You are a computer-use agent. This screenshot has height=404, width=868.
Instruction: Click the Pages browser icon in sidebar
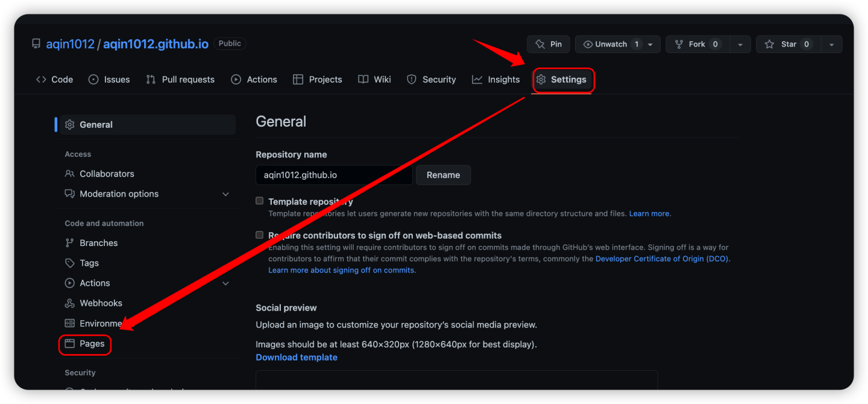pyautogui.click(x=70, y=344)
